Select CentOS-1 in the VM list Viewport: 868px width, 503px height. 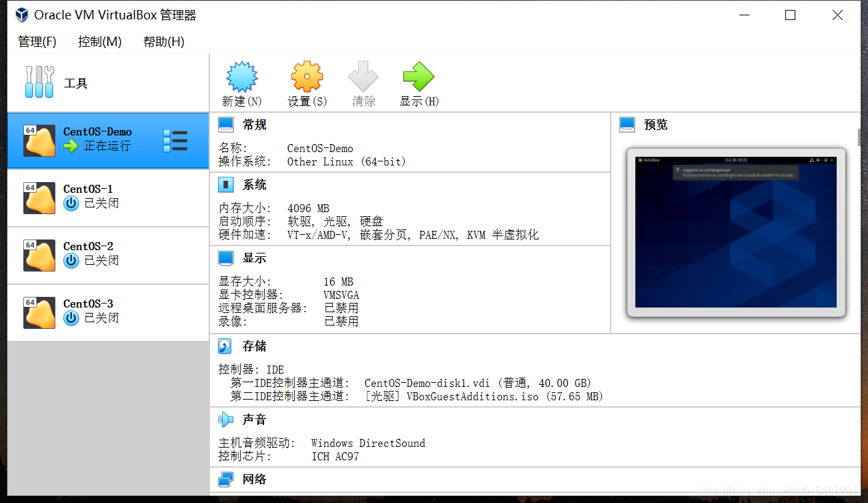(x=108, y=198)
